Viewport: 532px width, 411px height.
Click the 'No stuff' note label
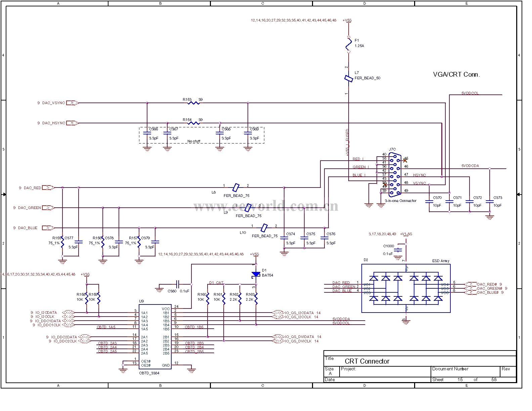coord(194,141)
